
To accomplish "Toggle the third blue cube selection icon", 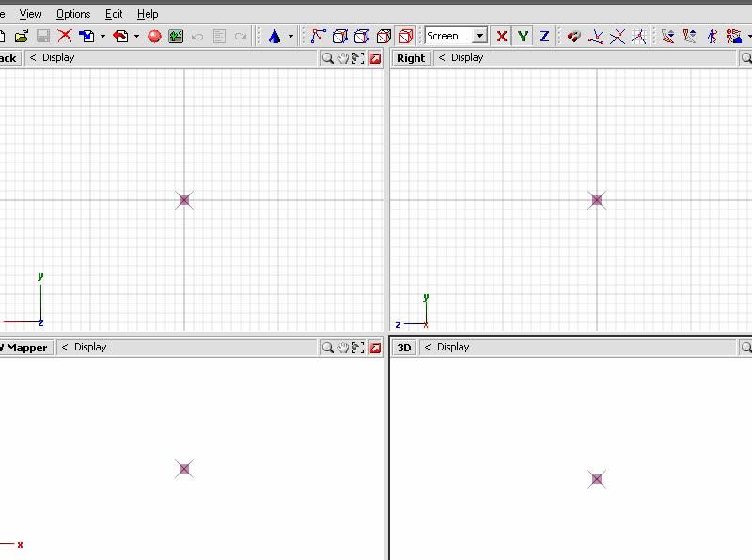I will point(384,37).
